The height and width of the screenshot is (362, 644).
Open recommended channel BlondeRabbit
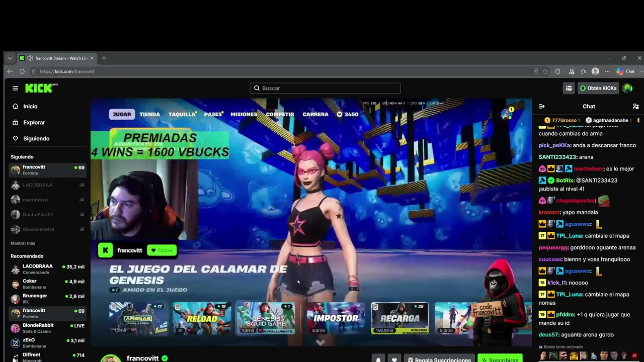pyautogui.click(x=48, y=328)
